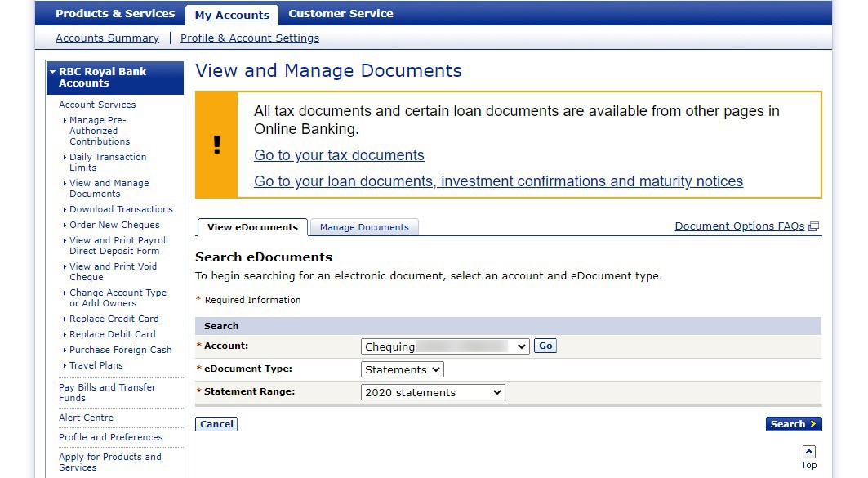Open Travel Plans
This screenshot has width=868, height=478.
[x=96, y=365]
